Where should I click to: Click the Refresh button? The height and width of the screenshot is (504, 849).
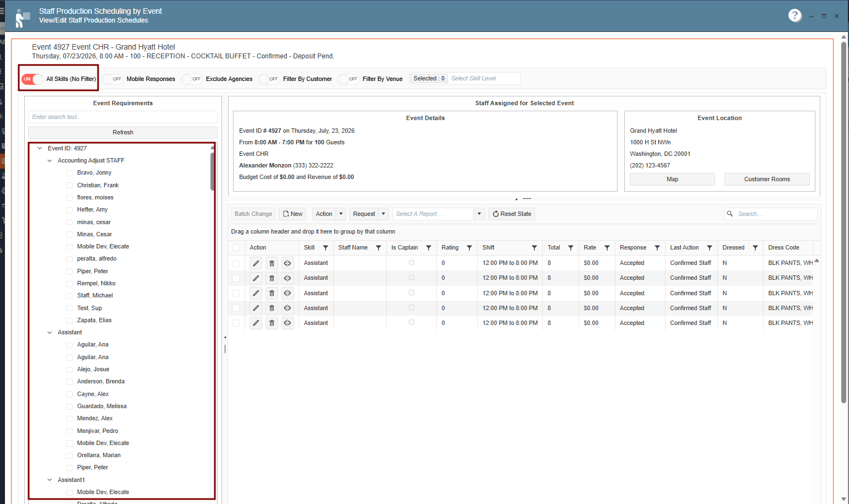point(123,132)
